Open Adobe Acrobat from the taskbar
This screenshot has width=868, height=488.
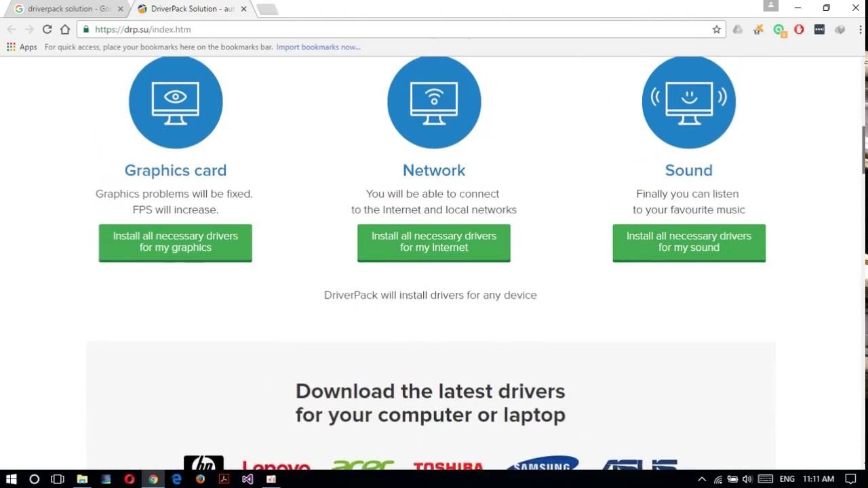point(224,479)
